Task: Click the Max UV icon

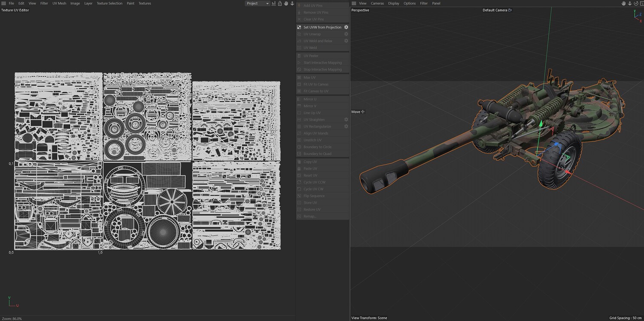Action: (x=299, y=77)
